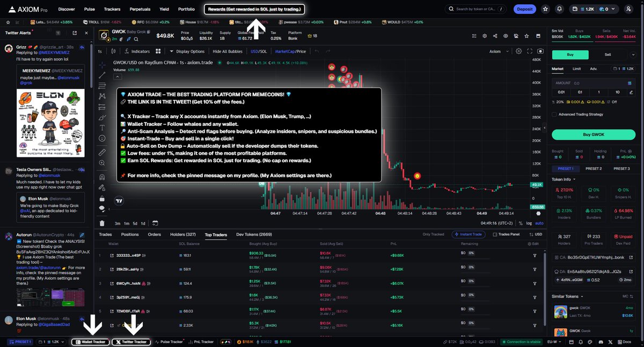
Task: Hide chart elements with eye icon
Action: pyautogui.click(x=505, y=35)
